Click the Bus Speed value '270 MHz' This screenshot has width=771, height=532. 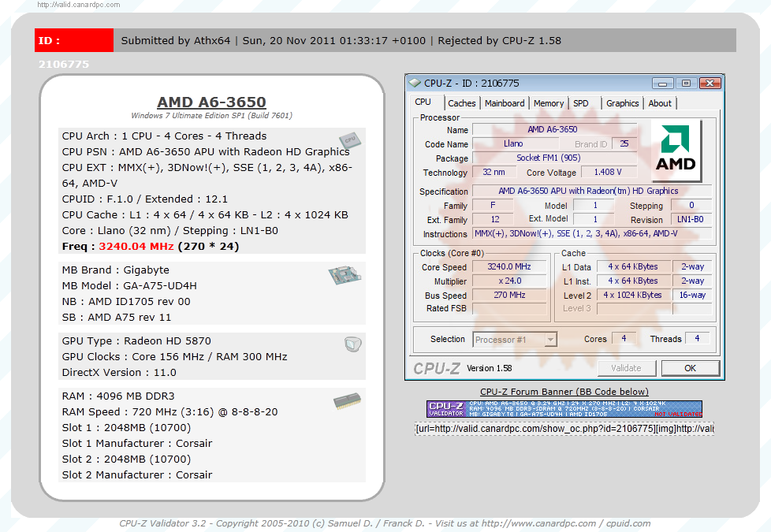[x=509, y=295]
